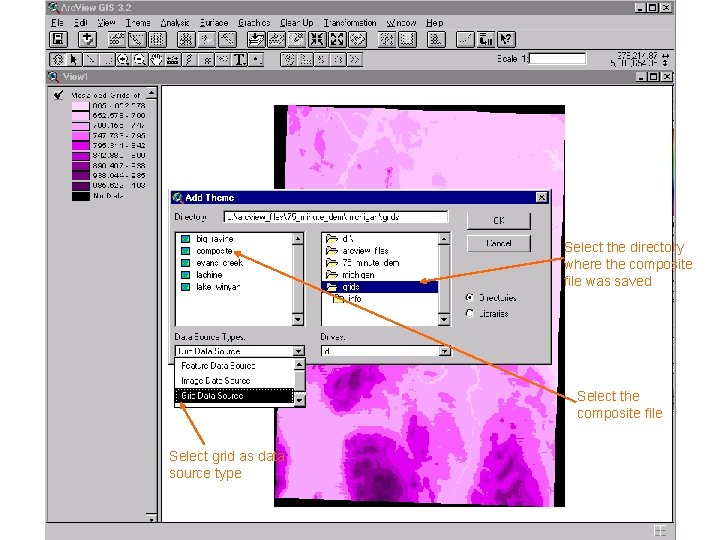Select the Libraries radio button
Screen dimensions: 720x540
coord(470,314)
